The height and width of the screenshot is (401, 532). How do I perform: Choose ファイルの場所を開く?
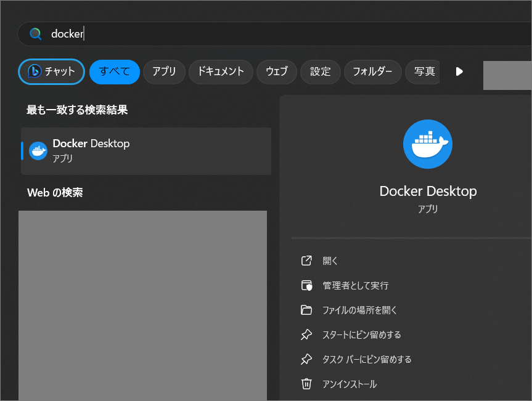359,310
